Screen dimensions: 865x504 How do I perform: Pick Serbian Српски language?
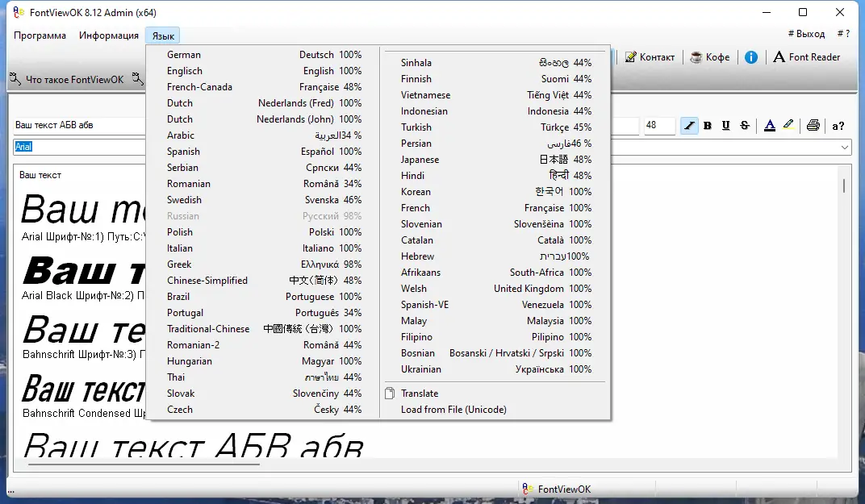264,168
